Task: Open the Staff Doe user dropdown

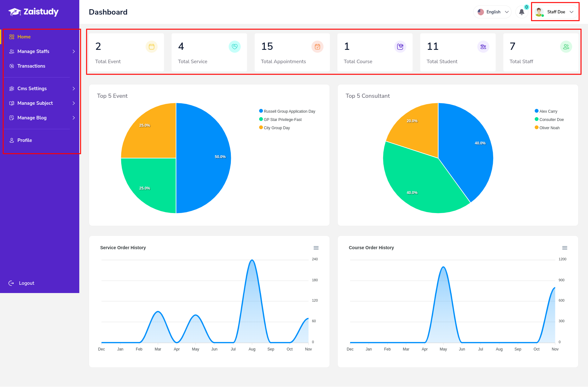Action: tap(555, 12)
